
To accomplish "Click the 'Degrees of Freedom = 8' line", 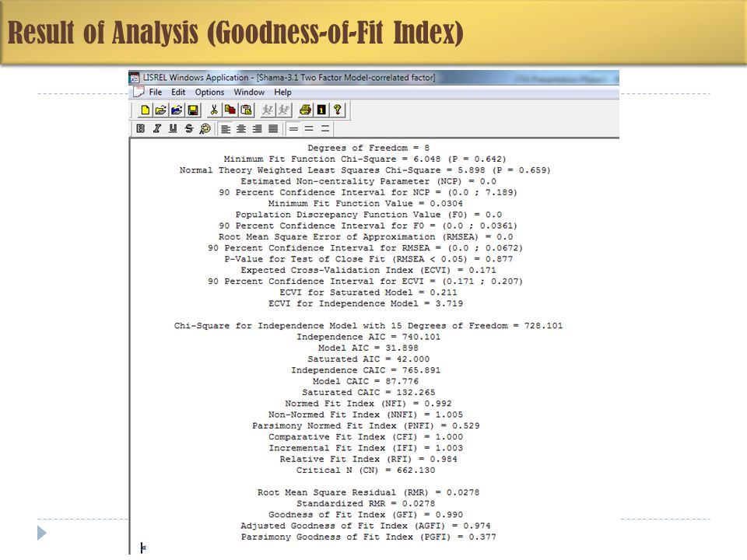I will [368, 148].
